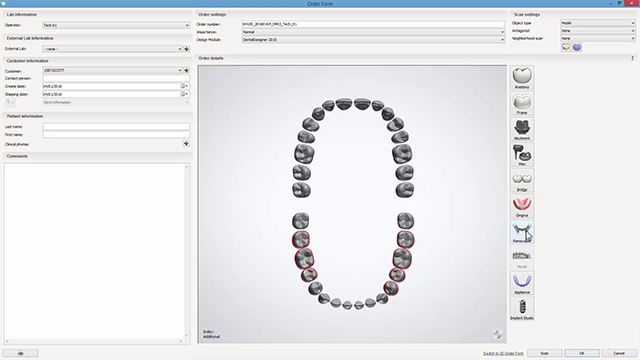Click the blue jaw scan icon
The width and height of the screenshot is (640, 360).
(x=577, y=47)
